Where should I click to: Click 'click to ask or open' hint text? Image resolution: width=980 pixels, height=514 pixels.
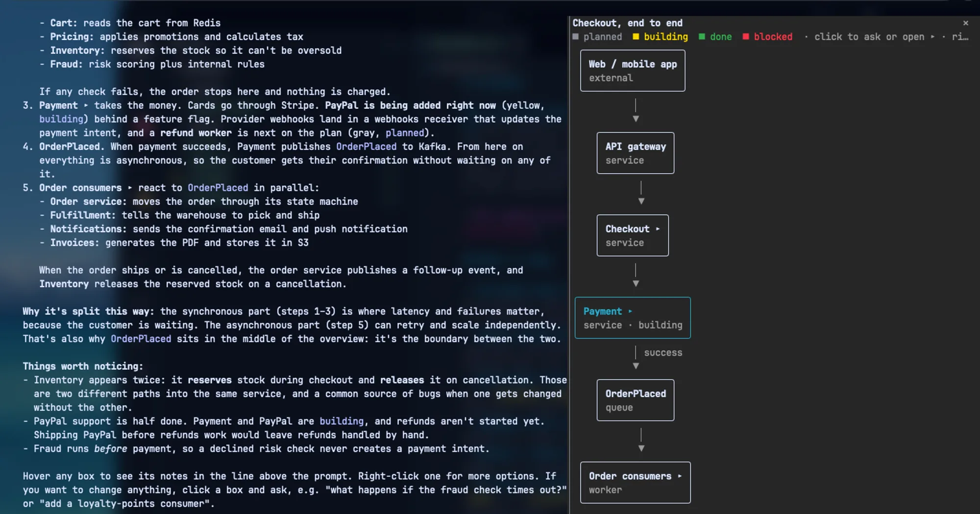(x=869, y=37)
